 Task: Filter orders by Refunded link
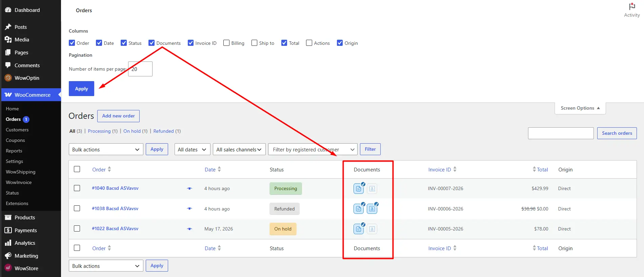[163, 131]
